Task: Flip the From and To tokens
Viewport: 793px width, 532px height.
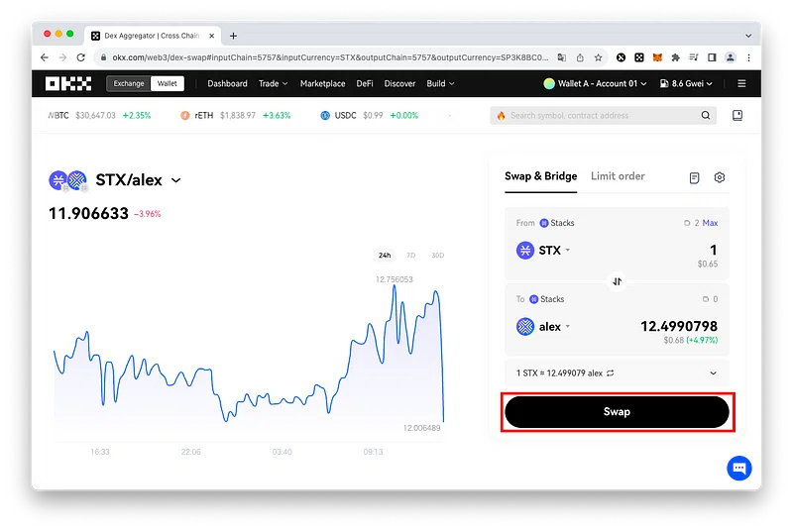Action: point(617,281)
